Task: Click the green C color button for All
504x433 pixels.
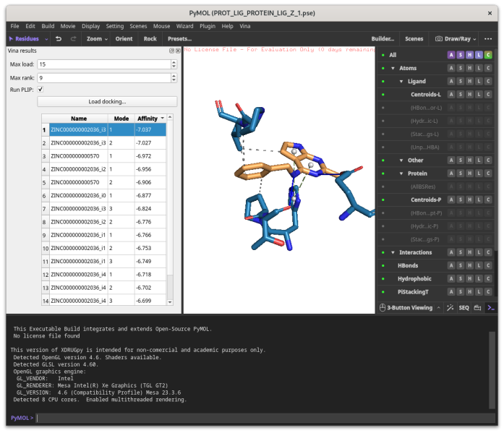Action: [x=488, y=55]
